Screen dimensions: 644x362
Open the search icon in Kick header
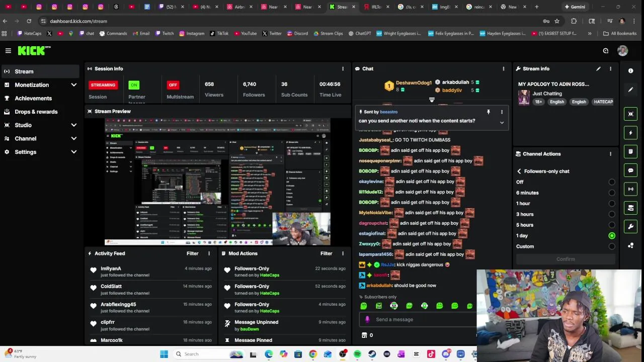(x=606, y=51)
